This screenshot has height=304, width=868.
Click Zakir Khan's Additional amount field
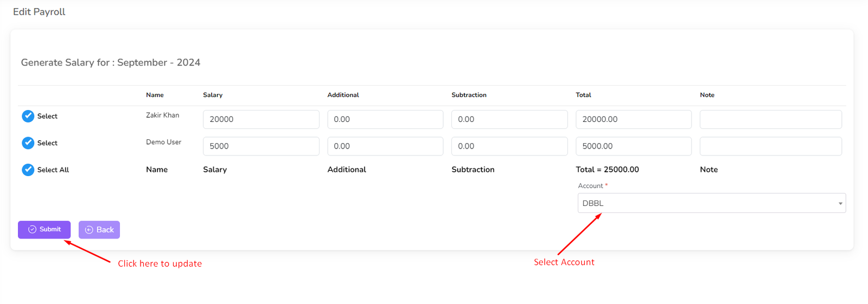pos(385,119)
